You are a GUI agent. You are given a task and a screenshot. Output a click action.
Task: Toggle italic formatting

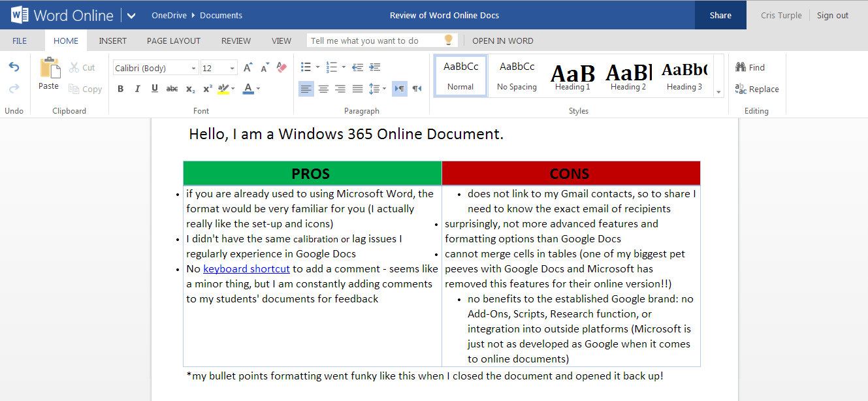[137, 89]
